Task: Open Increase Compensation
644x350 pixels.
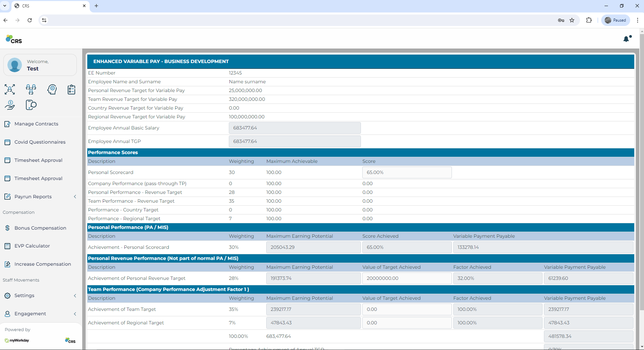Action: tap(43, 264)
